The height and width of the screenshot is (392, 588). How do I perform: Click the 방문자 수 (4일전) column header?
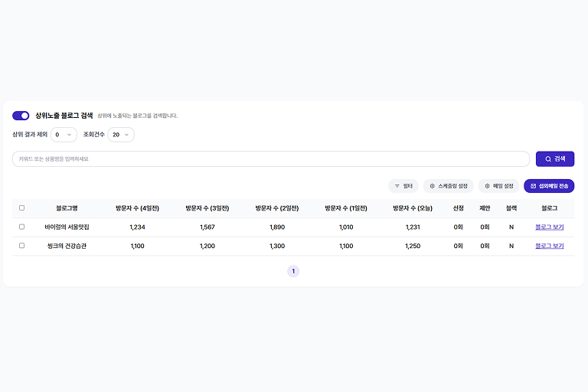pyautogui.click(x=137, y=208)
